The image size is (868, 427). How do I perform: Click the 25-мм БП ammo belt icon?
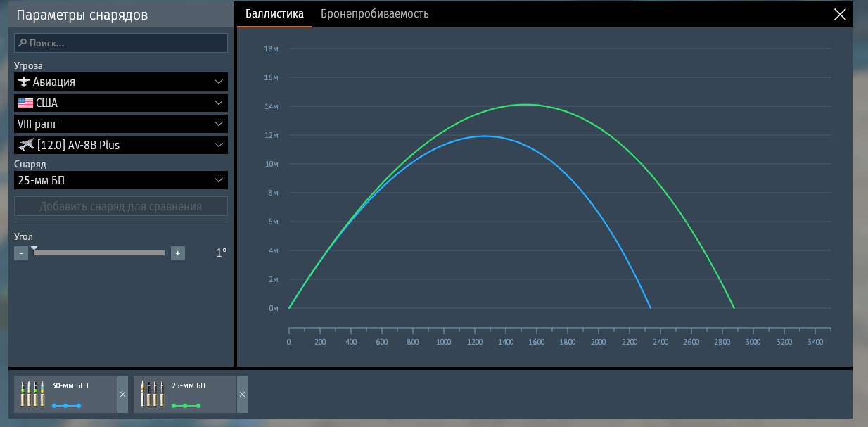(152, 394)
